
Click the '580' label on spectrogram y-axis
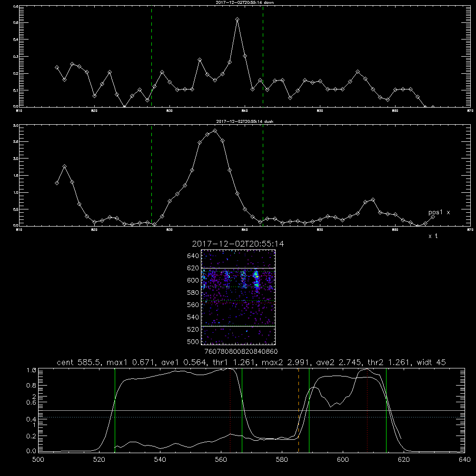coord(193,292)
